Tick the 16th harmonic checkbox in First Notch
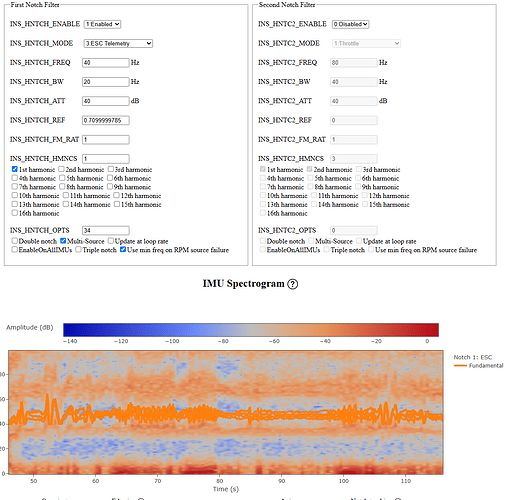This screenshot has height=500, width=512. point(15,213)
